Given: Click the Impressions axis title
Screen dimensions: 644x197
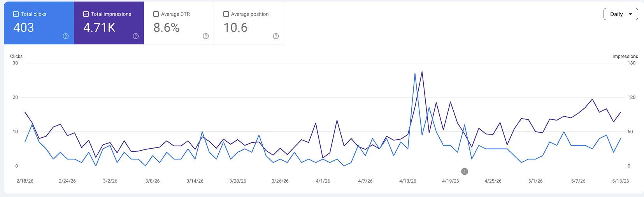Looking at the screenshot, I should [x=625, y=57].
